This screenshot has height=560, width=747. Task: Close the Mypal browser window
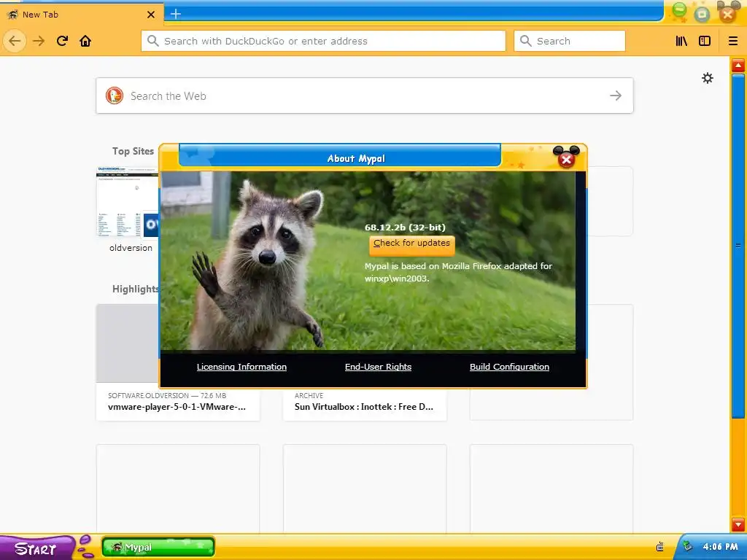click(728, 13)
